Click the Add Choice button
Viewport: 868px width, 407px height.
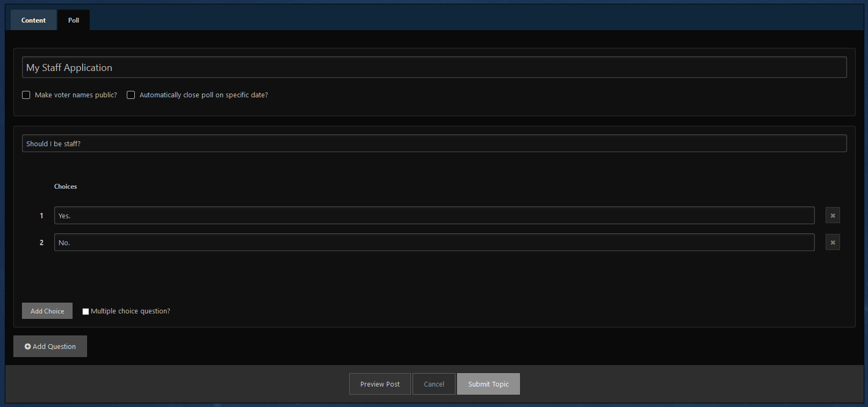pyautogui.click(x=47, y=311)
